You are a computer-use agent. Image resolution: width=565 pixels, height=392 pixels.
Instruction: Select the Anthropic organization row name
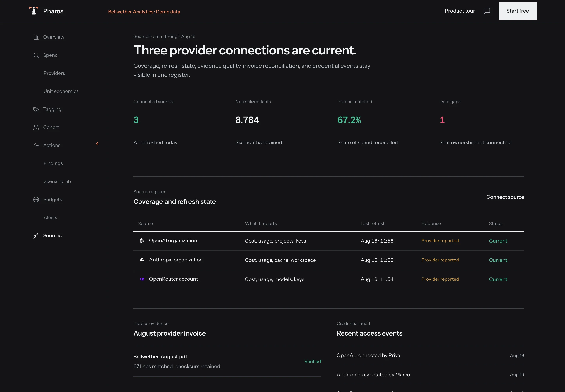[x=176, y=260]
